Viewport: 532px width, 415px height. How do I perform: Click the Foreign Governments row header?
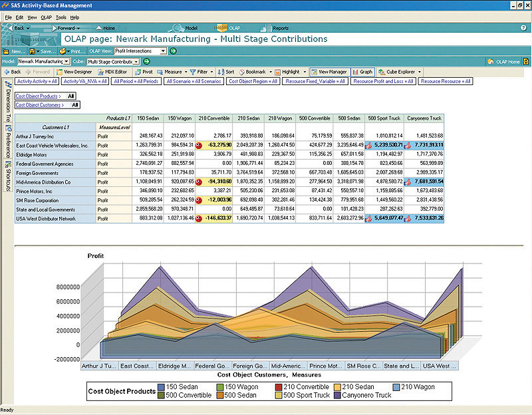pos(55,173)
